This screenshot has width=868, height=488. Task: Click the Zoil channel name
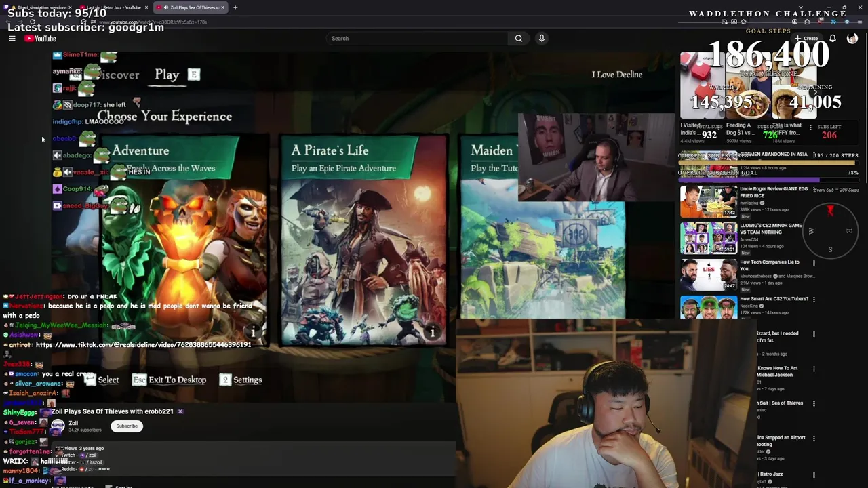pyautogui.click(x=73, y=423)
